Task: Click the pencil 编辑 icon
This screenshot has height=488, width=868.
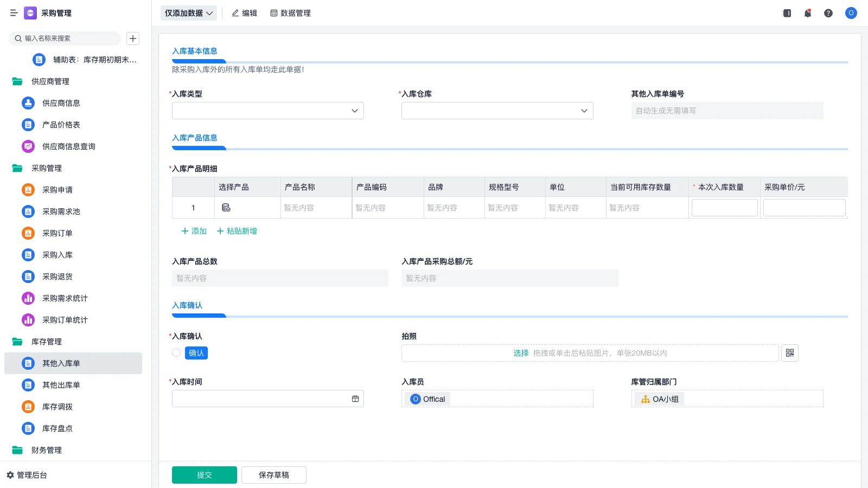Action: [x=235, y=13]
